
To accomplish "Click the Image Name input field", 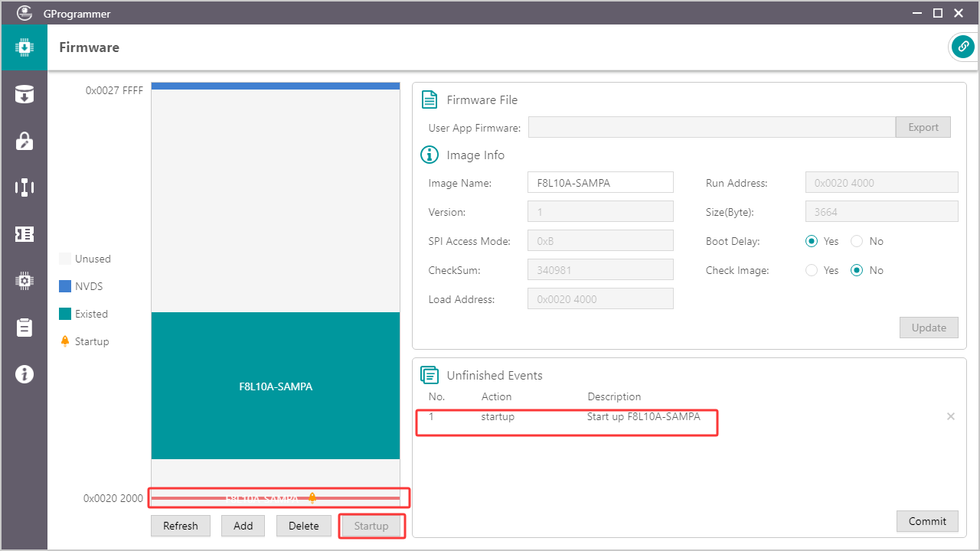I will [x=600, y=183].
